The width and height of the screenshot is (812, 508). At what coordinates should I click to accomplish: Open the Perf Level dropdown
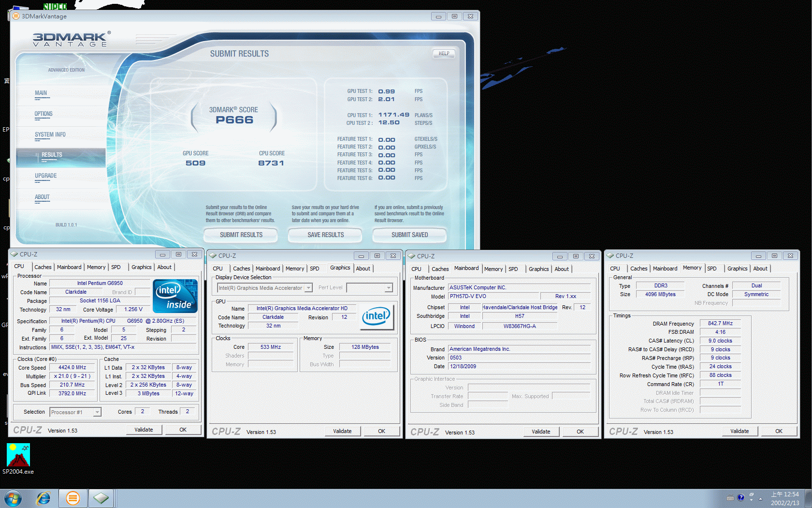coord(388,288)
